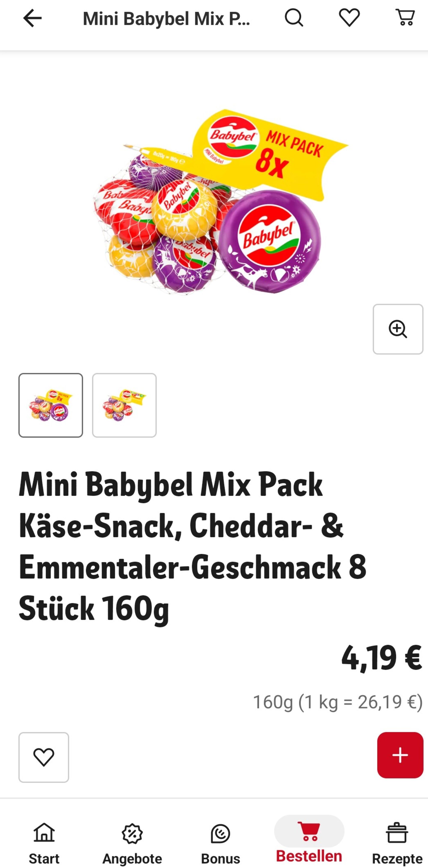Open shopping cart icon in header
Image resolution: width=428 pixels, height=868 pixels.
tap(405, 18)
